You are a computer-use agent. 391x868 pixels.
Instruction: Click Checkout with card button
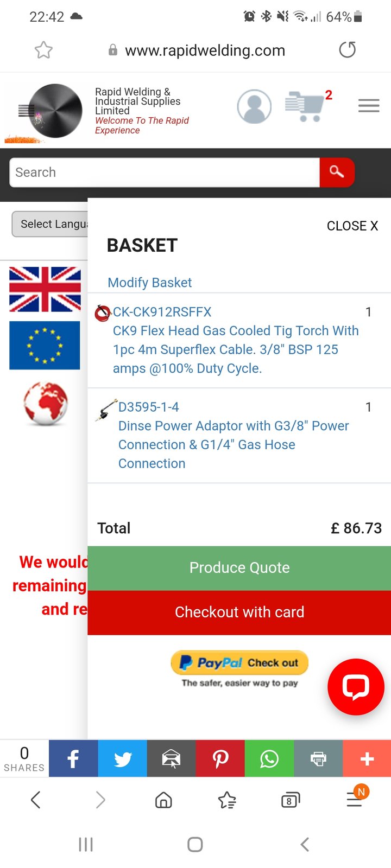[x=239, y=612]
